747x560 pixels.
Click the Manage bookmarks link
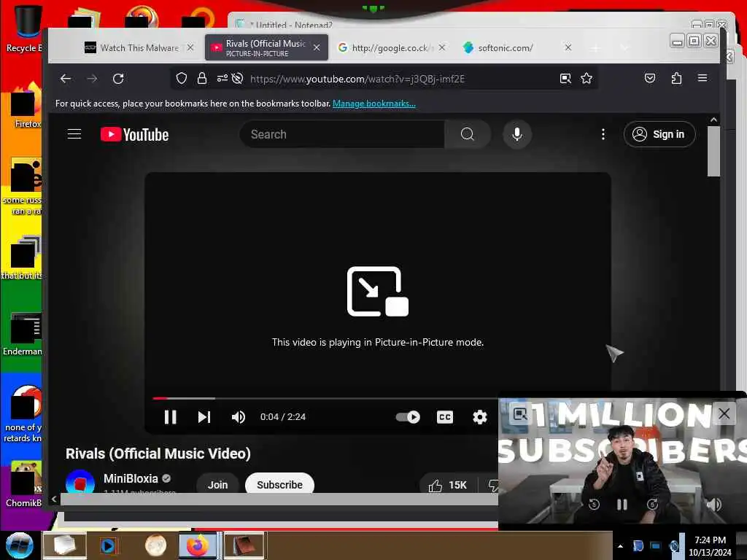coord(374,104)
